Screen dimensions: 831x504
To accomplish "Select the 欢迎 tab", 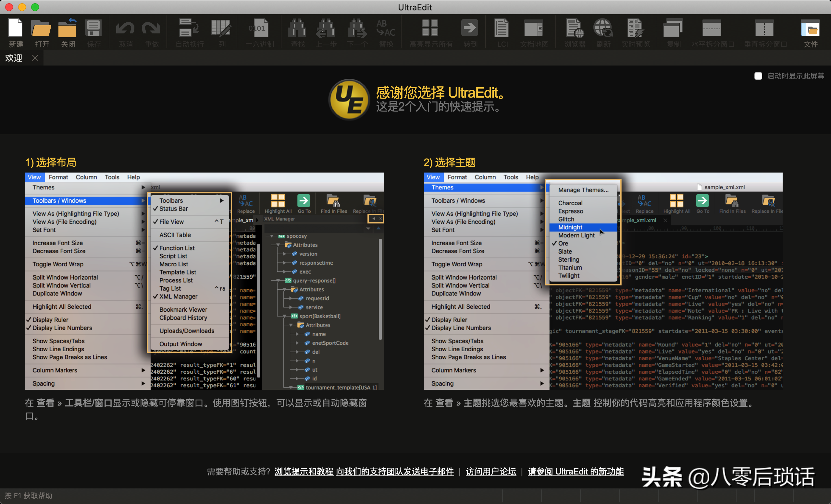I will [x=14, y=58].
